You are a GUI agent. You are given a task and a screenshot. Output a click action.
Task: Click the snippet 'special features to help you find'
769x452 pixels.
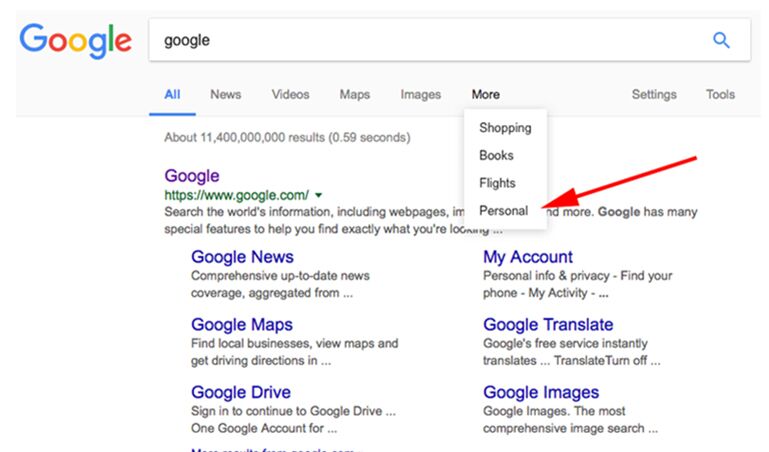pyautogui.click(x=238, y=229)
